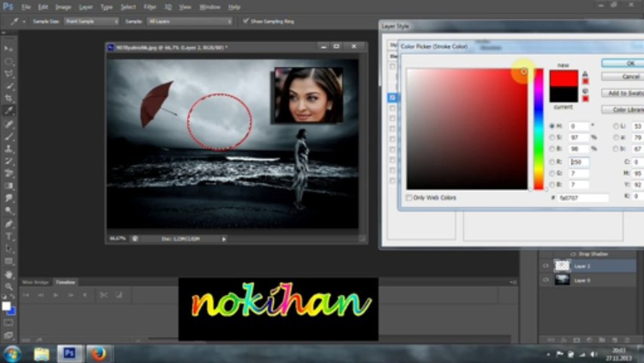
Task: Click hex color input field
Action: (x=583, y=198)
